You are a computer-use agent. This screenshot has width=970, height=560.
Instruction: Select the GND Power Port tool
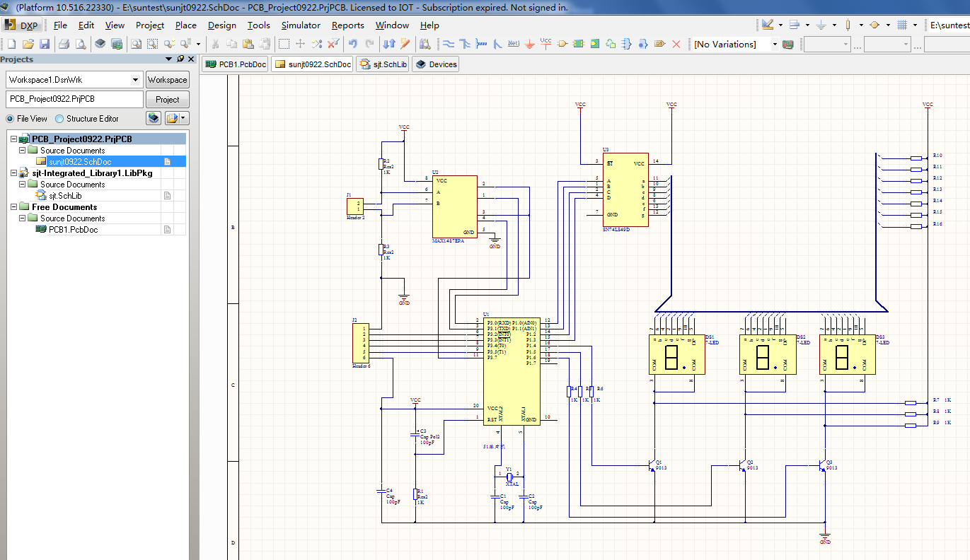pos(529,44)
